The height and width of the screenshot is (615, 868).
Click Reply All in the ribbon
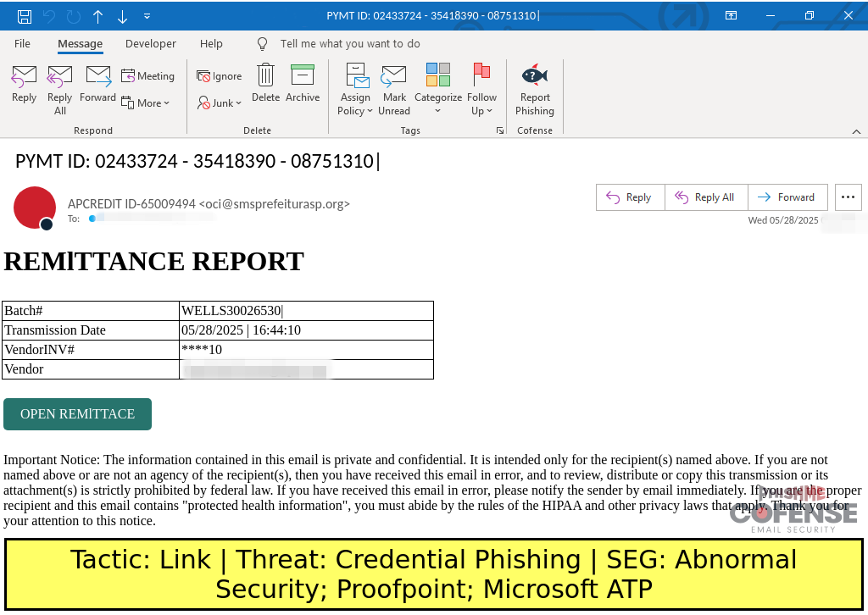click(x=60, y=90)
